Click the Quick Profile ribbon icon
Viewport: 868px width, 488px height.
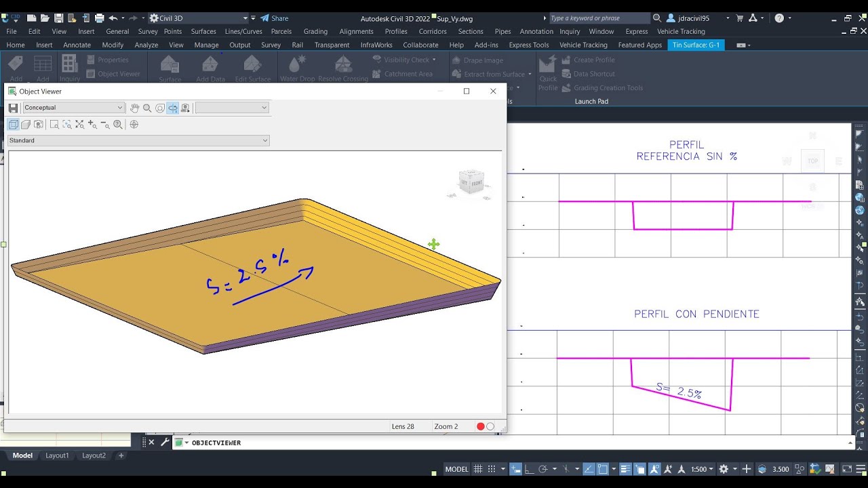click(548, 73)
